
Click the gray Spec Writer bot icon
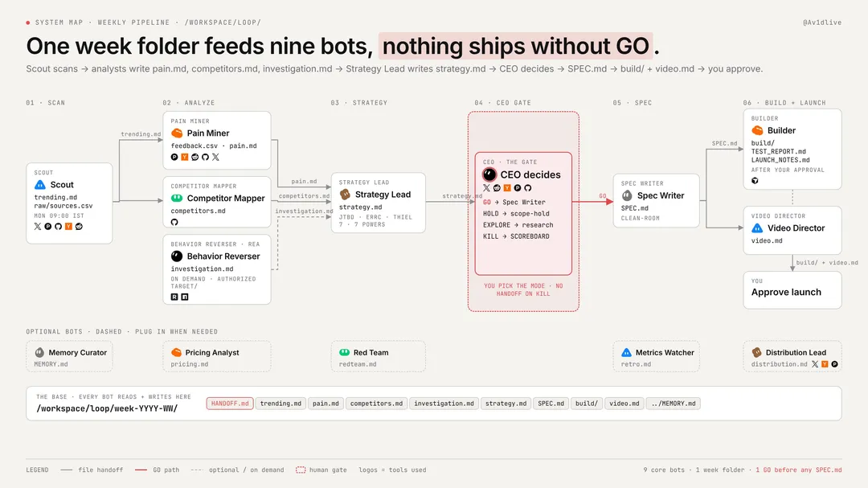pyautogui.click(x=627, y=195)
